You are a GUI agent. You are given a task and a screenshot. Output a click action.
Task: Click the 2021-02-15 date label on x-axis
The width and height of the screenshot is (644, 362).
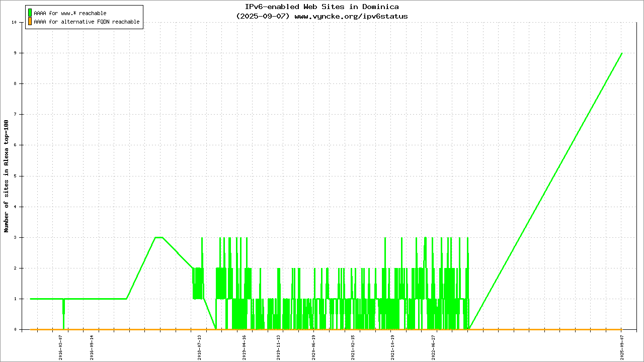coord(353,347)
